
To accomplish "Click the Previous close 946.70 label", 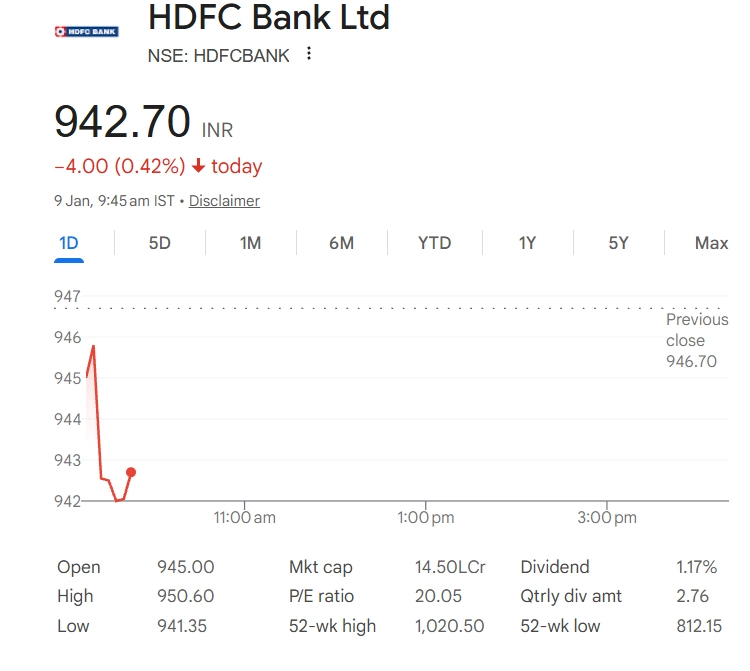I will tap(697, 340).
